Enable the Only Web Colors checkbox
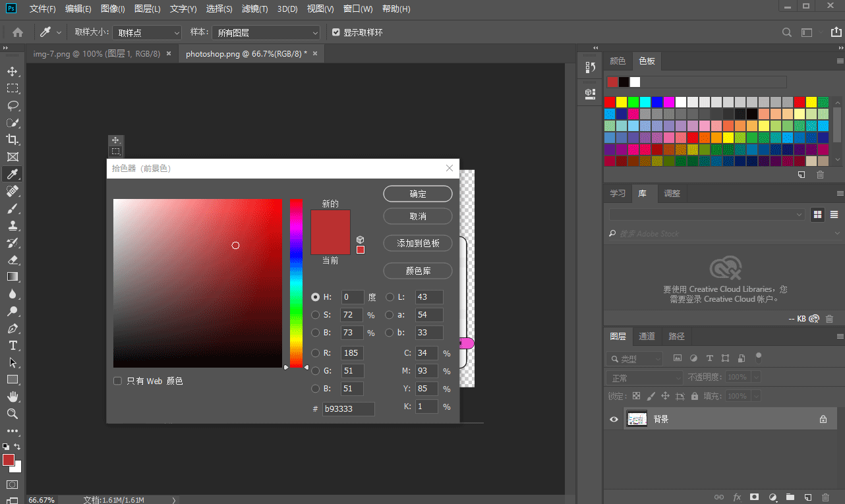845x504 pixels. point(117,381)
